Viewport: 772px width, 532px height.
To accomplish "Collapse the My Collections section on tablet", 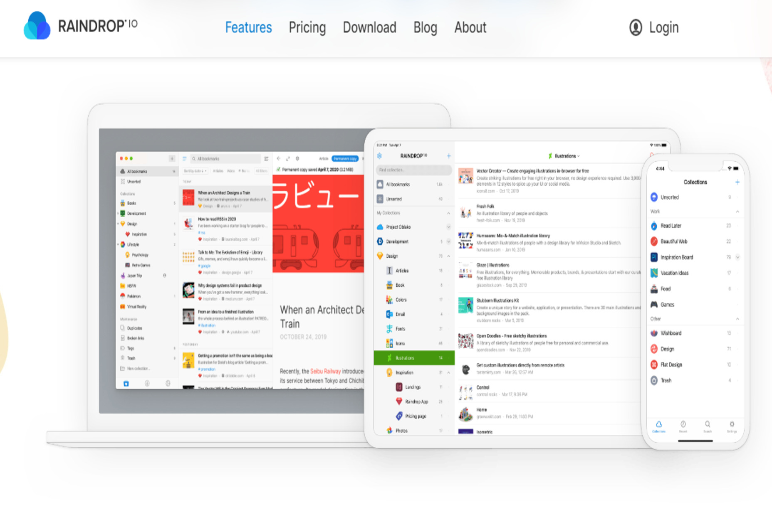I will coord(448,213).
